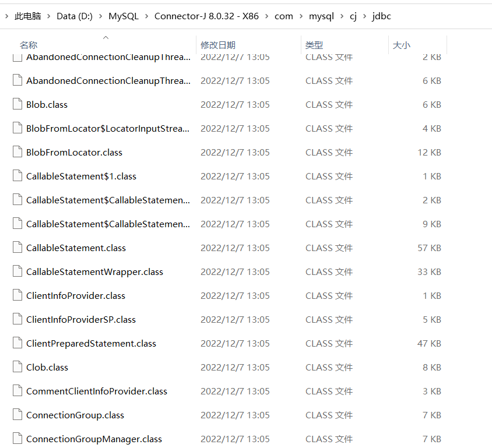Click the ConnectionGroupManager.class file icon
This screenshot has width=492, height=448.
pos(17,438)
